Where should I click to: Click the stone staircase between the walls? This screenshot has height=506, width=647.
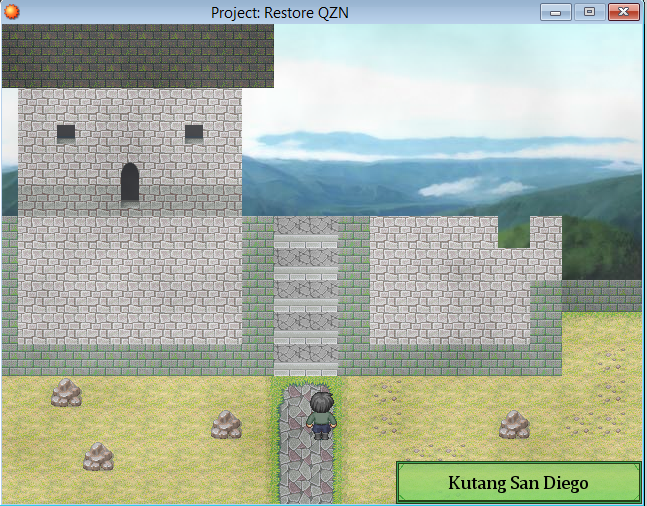pyautogui.click(x=306, y=296)
